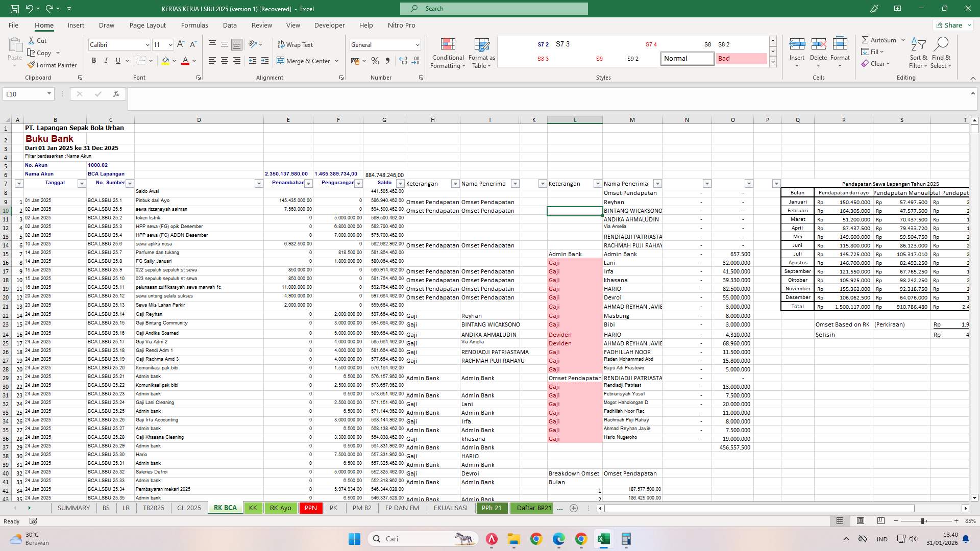Toggle underline on the active cell

(x=118, y=60)
